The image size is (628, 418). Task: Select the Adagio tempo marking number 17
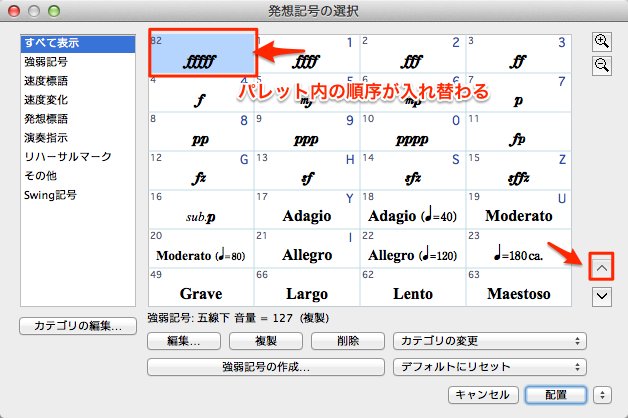click(x=307, y=209)
